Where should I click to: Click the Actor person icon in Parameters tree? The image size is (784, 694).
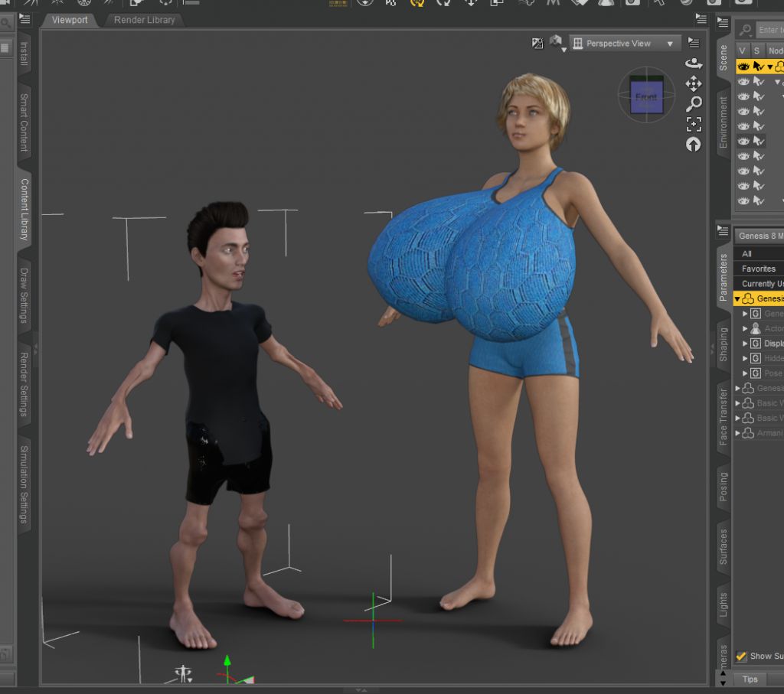tap(756, 328)
